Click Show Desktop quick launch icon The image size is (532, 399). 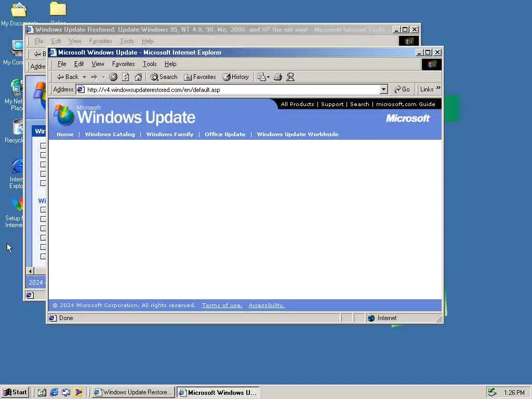(42, 392)
